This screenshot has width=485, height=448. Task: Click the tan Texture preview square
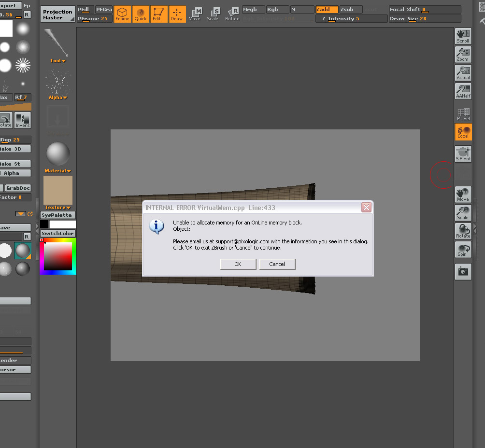[x=58, y=190]
